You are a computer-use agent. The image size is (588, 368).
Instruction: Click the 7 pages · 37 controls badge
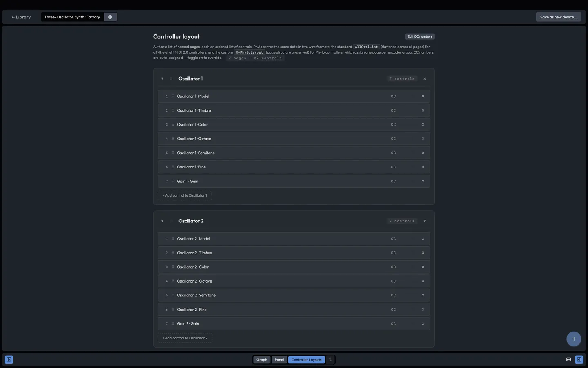[255, 58]
